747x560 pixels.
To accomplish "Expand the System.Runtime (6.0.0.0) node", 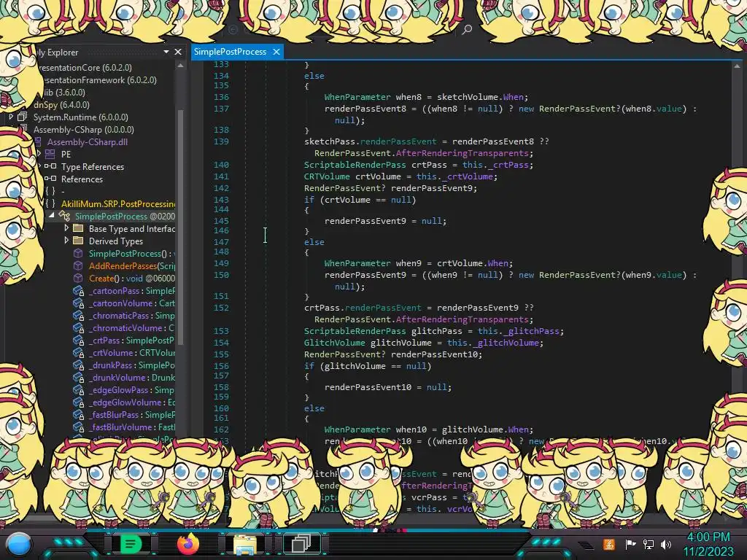I will point(11,117).
